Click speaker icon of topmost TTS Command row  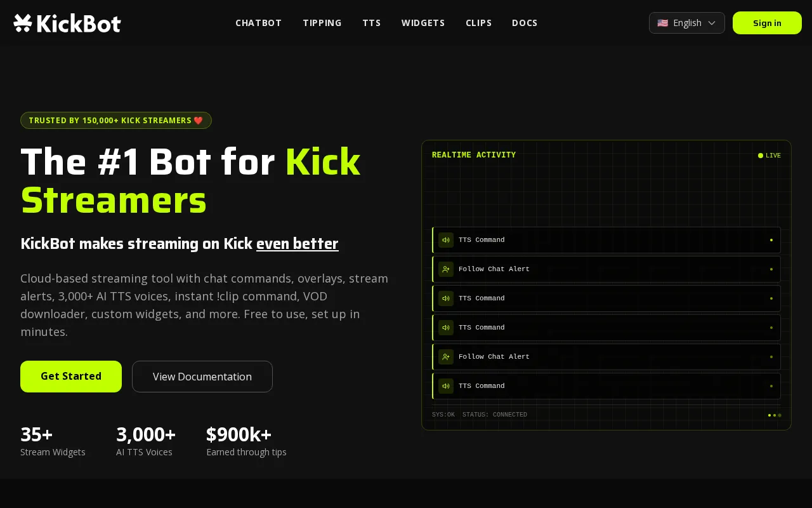(446, 240)
